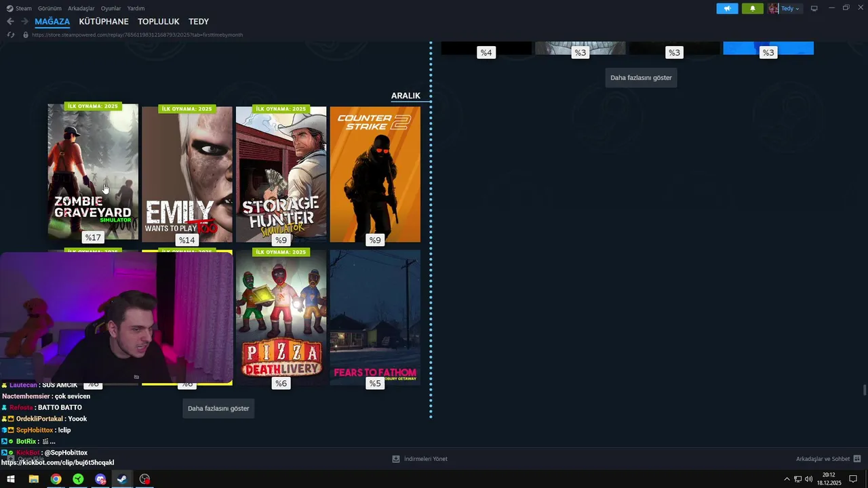The height and width of the screenshot is (488, 868).
Task: Click İLK OYNAMA: 2025 tag on Emily
Action: tap(187, 108)
